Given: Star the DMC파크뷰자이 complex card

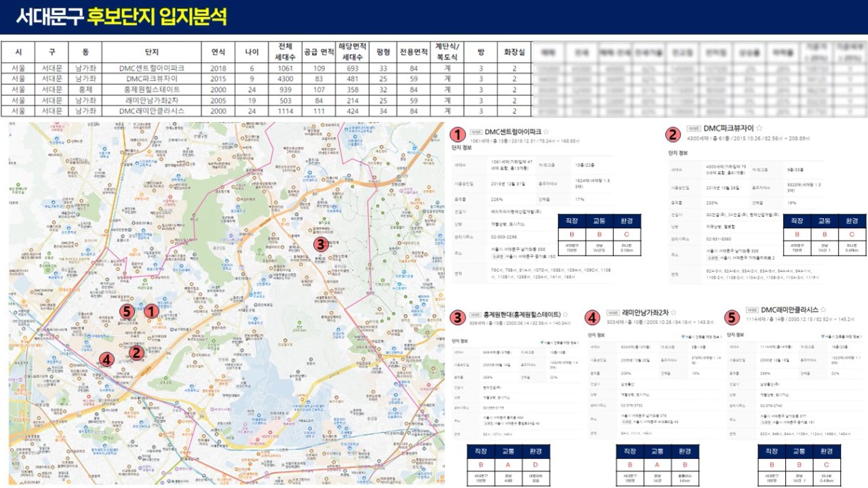Looking at the screenshot, I should 759,128.
